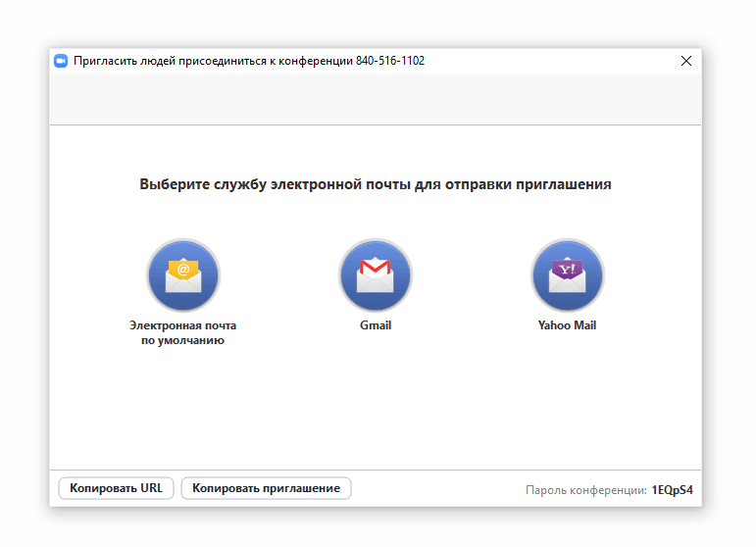Pick the Yahoo Mail envelope icon
756x547 pixels.
(x=567, y=275)
